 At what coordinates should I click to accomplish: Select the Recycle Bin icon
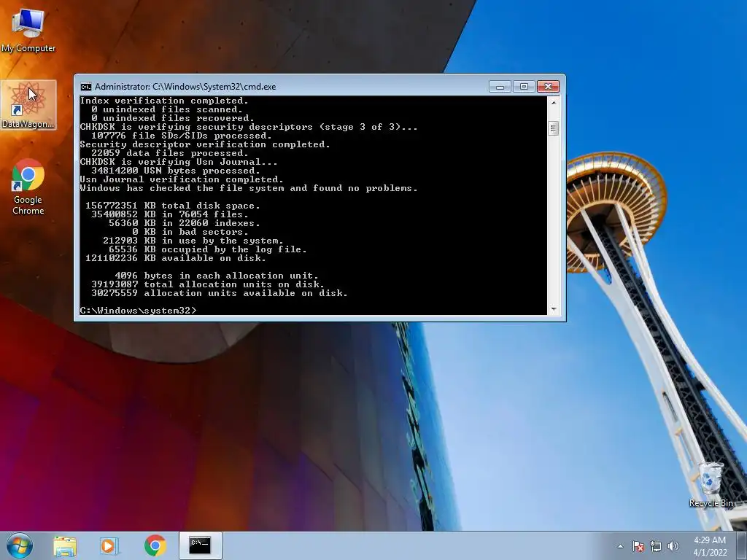(711, 485)
